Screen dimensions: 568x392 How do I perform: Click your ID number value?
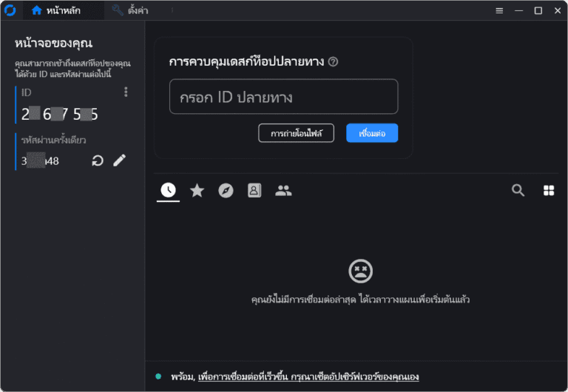[x=60, y=115]
